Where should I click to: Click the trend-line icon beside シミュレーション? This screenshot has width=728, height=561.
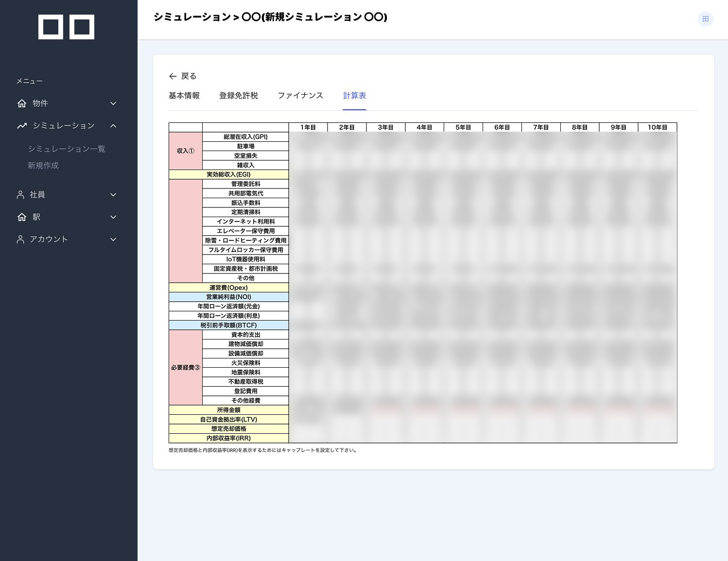coord(22,126)
